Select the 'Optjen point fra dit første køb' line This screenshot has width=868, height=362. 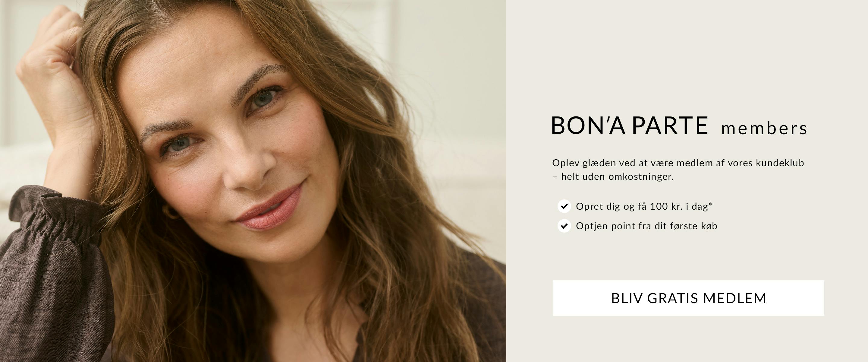coord(646,226)
